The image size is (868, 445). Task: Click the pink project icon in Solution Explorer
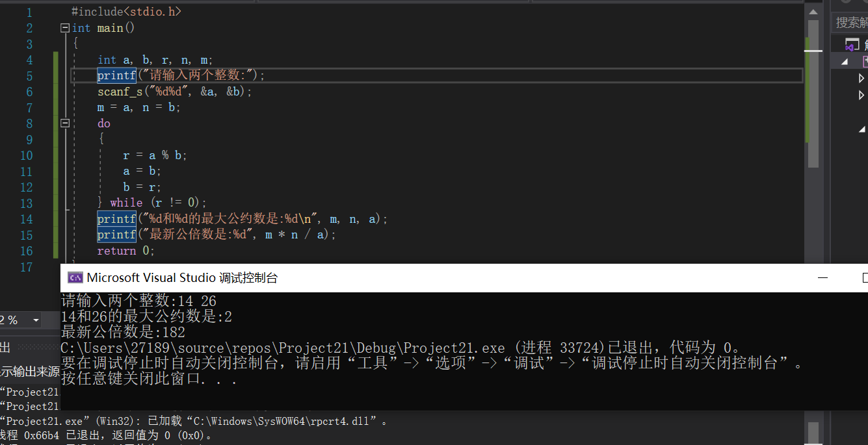(865, 62)
